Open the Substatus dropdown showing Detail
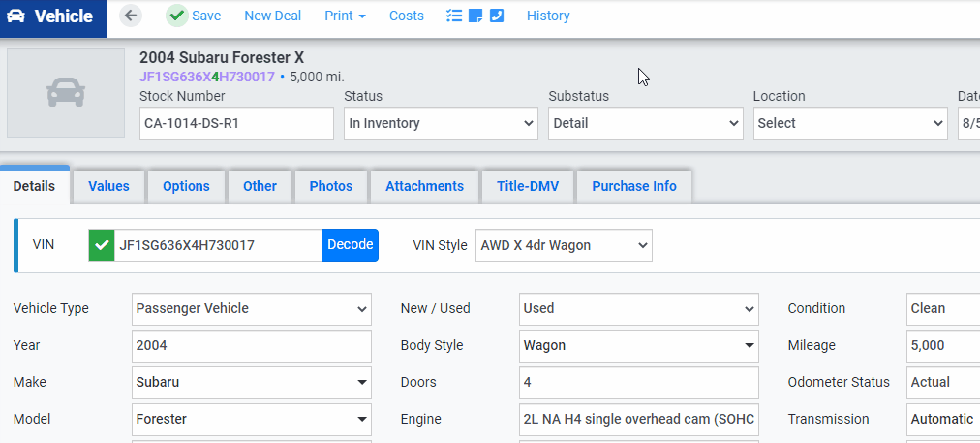 point(646,123)
